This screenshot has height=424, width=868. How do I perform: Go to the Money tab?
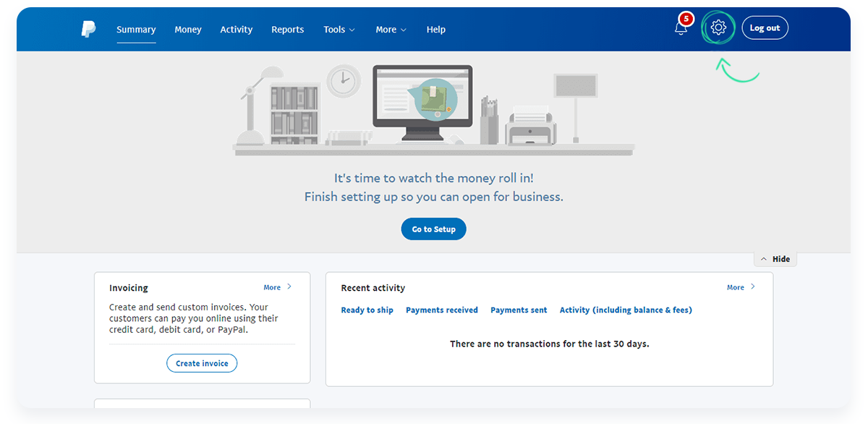click(188, 30)
